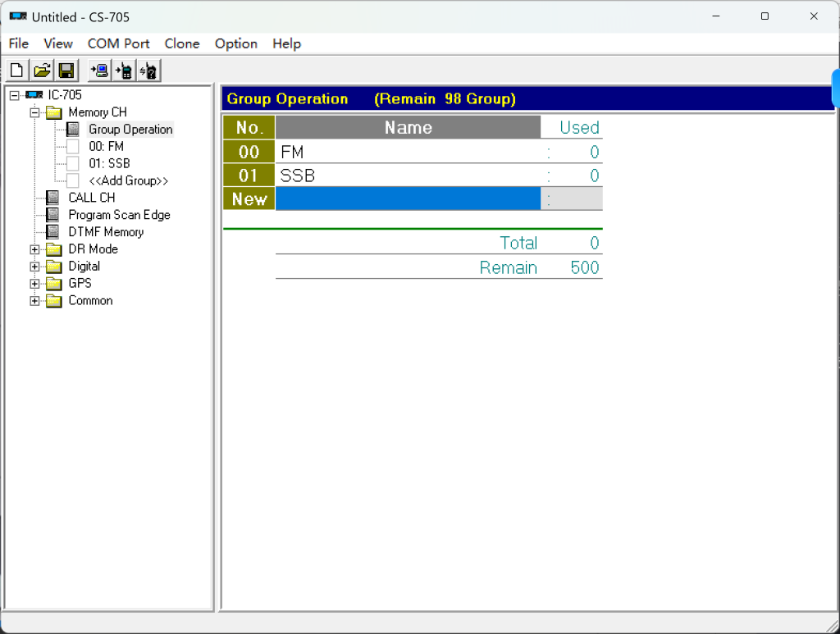The width and height of the screenshot is (840, 634).
Task: Click the GPS folder icon
Action: [x=53, y=284]
